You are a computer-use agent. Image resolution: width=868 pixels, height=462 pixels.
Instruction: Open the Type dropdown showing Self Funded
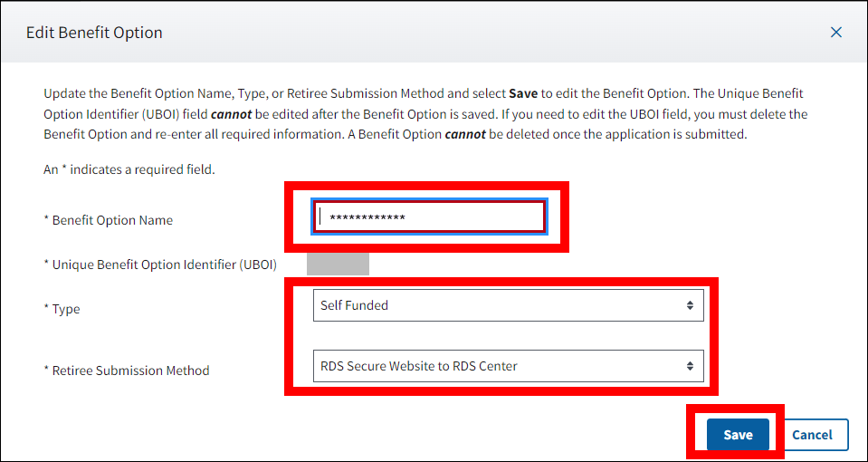click(507, 305)
